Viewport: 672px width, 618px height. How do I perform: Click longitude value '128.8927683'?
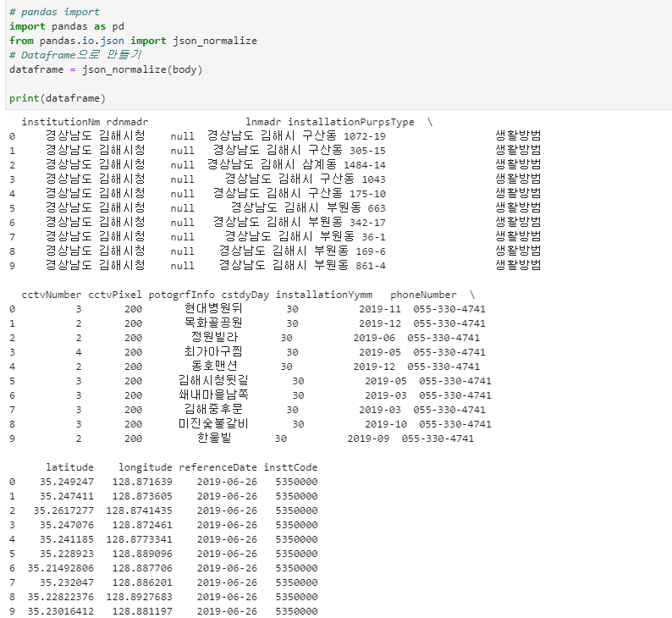[140, 597]
